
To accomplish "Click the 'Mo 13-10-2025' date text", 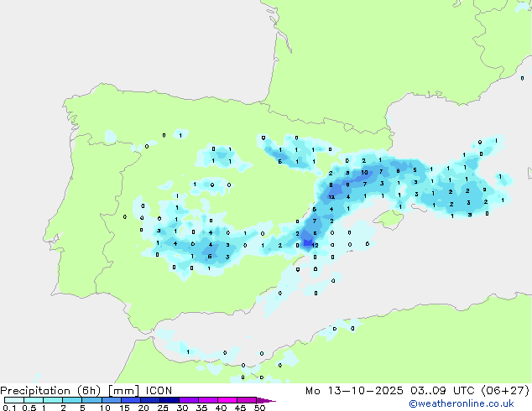I will [354, 391].
